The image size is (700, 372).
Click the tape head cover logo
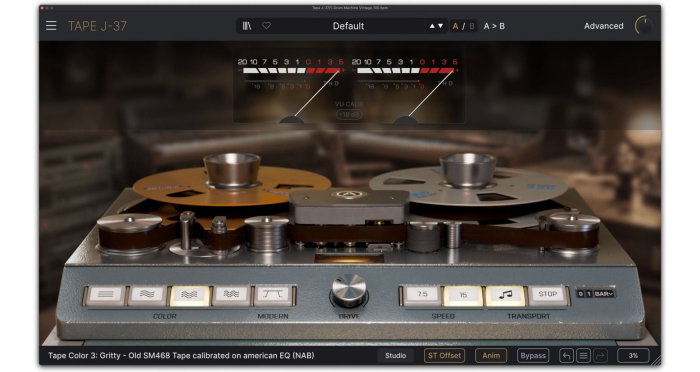coord(349,194)
